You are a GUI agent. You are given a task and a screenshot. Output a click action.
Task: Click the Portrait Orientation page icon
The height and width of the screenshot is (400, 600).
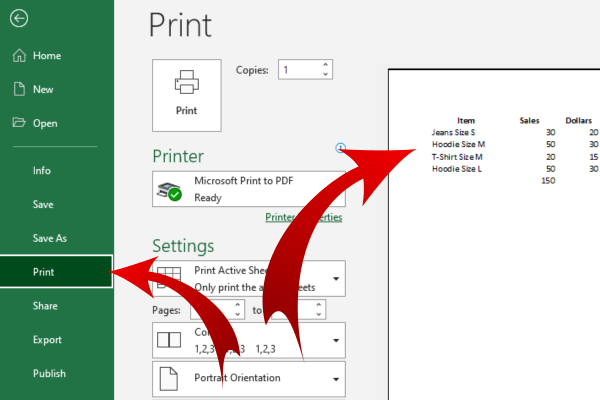[x=169, y=379]
